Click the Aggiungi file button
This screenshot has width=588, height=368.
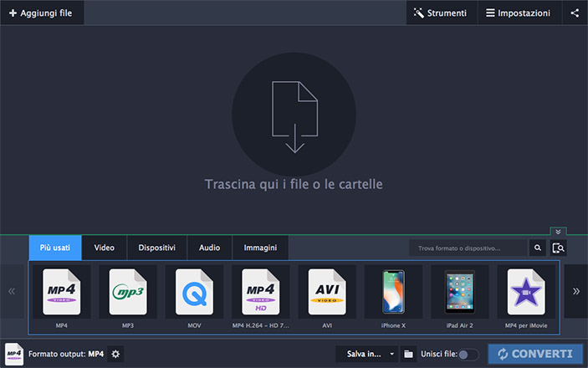(x=42, y=13)
